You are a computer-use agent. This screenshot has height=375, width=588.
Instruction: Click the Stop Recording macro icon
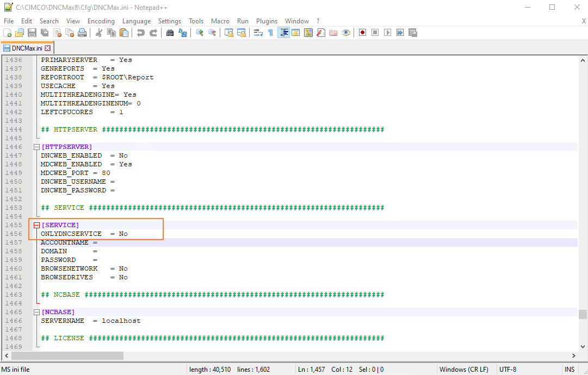point(375,33)
